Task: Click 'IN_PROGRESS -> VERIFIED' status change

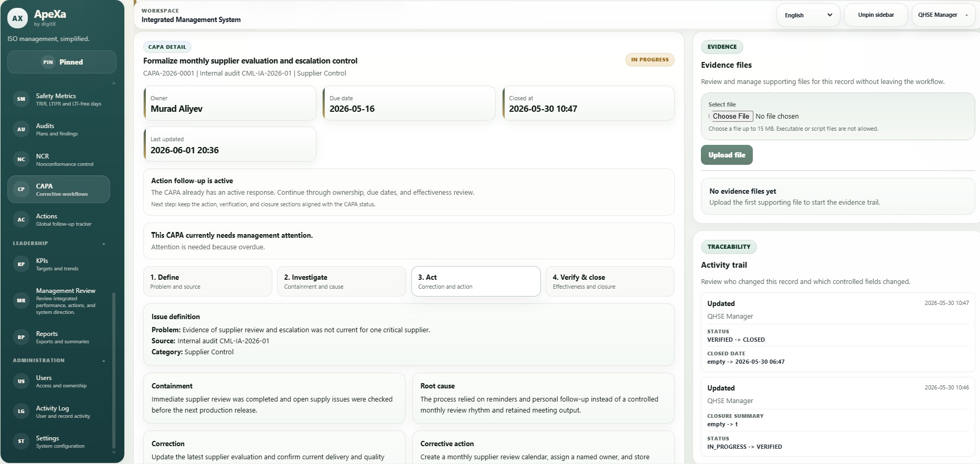Action: (x=744, y=447)
